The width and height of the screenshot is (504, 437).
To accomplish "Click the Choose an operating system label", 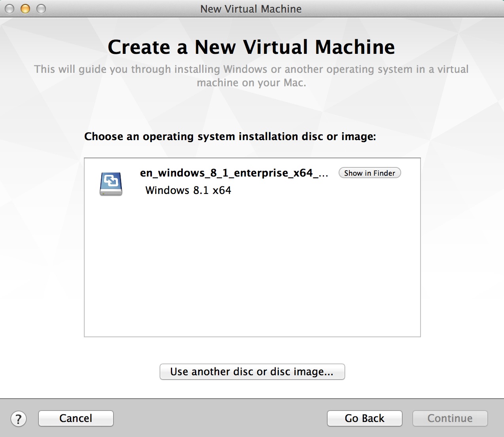I will pyautogui.click(x=230, y=137).
